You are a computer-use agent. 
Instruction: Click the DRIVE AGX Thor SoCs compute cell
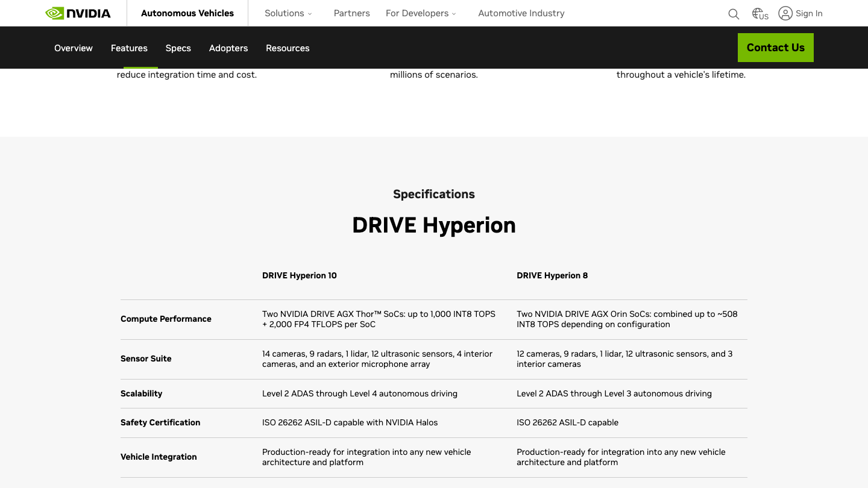[379, 319]
